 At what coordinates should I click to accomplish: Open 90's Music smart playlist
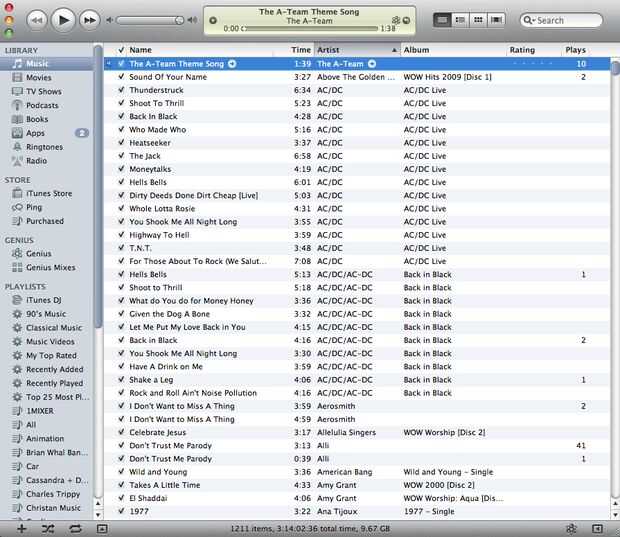47,314
